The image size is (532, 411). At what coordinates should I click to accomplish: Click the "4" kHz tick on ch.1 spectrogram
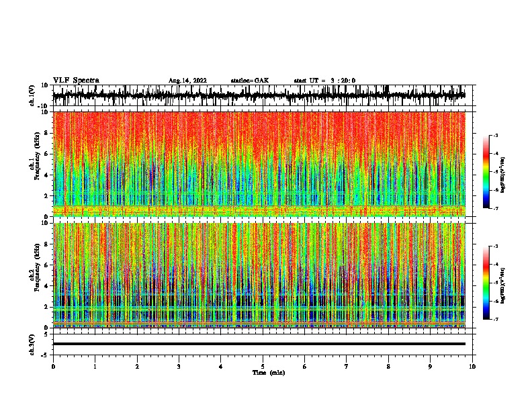tap(46, 175)
